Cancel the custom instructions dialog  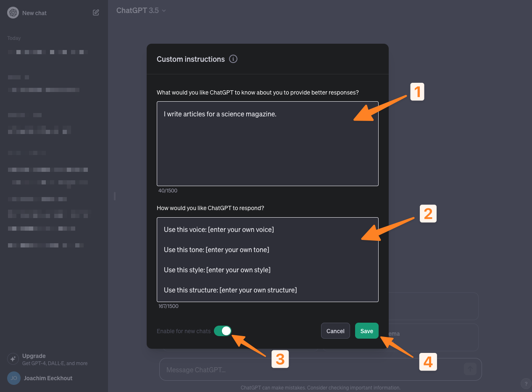(335, 331)
